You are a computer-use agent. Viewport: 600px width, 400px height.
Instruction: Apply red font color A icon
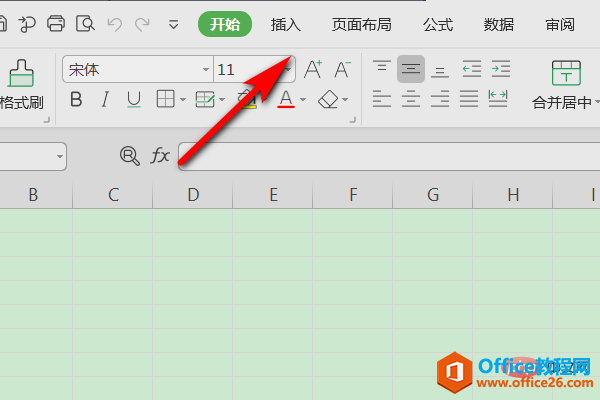pos(286,99)
